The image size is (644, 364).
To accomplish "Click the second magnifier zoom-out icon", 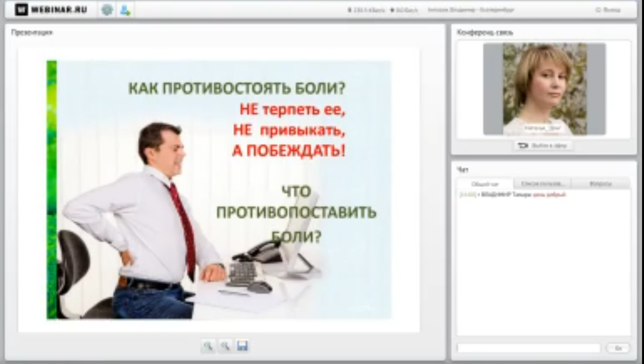I will click(225, 346).
